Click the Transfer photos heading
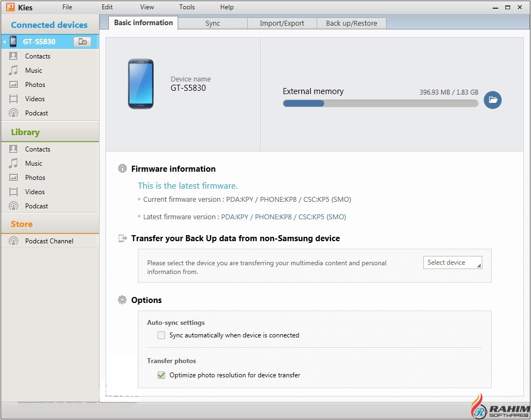The width and height of the screenshot is (531, 420). click(x=171, y=361)
